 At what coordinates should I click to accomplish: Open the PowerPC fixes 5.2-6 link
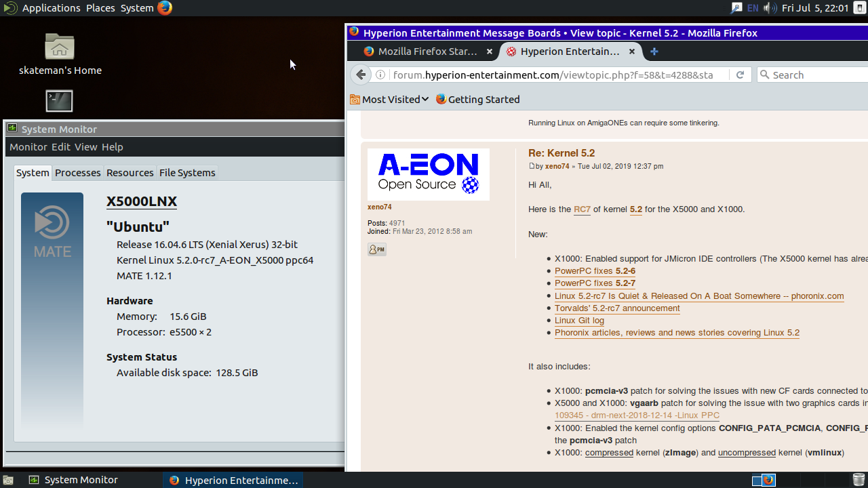click(x=595, y=271)
